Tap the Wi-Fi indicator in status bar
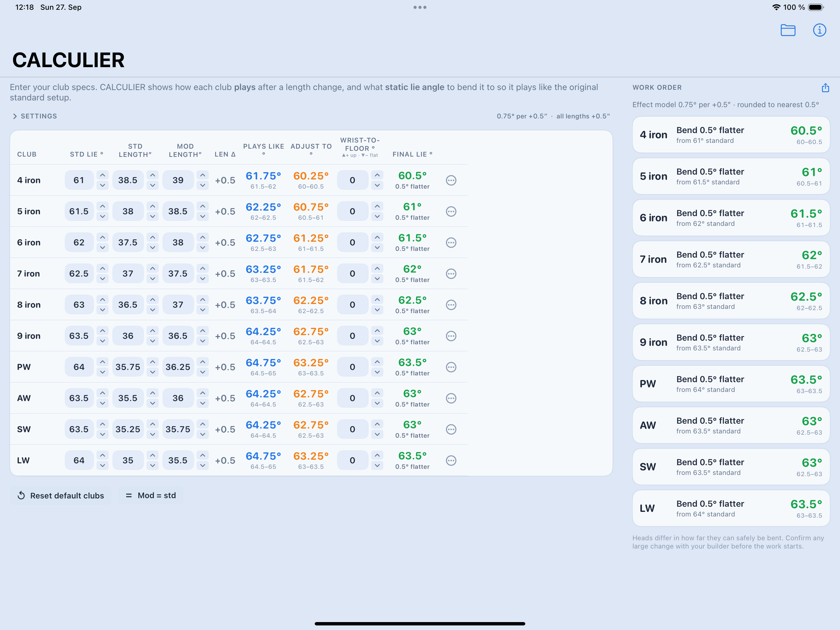Screen dimensions: 840x630 [x=776, y=7]
